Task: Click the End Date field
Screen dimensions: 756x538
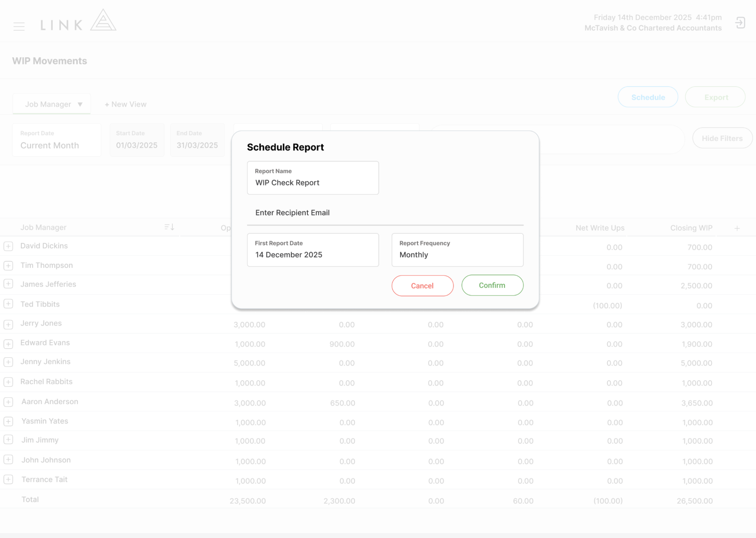Action: click(x=197, y=140)
